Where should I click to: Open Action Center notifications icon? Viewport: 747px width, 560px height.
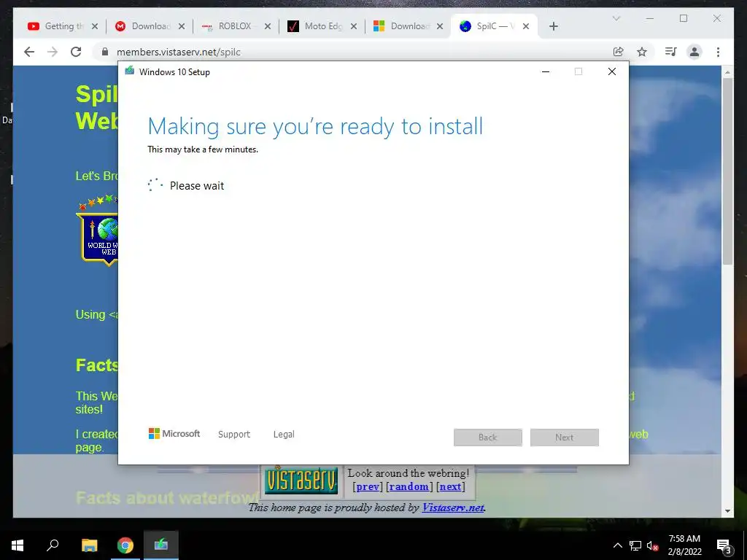tap(724, 545)
